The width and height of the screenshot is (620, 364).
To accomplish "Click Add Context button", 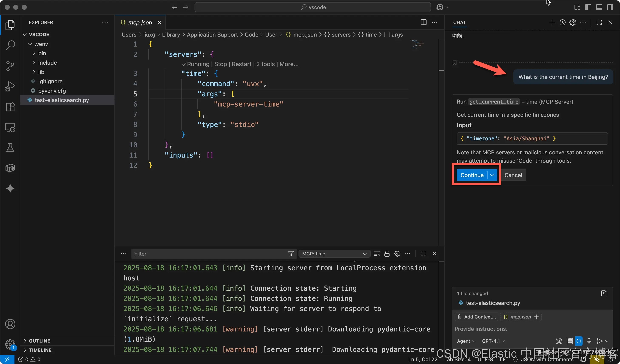I will tap(476, 317).
